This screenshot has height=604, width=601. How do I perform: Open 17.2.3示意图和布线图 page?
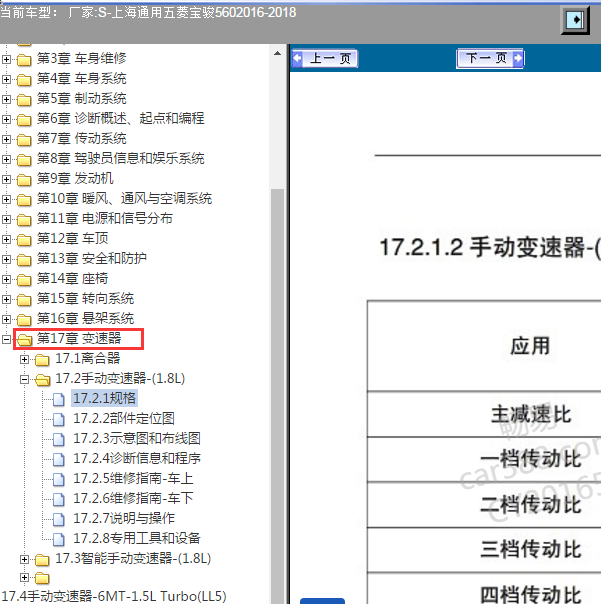(137, 438)
